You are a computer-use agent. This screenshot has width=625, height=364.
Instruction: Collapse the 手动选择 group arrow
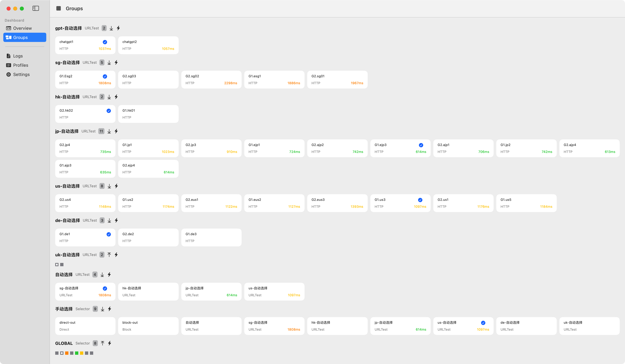[102, 309]
